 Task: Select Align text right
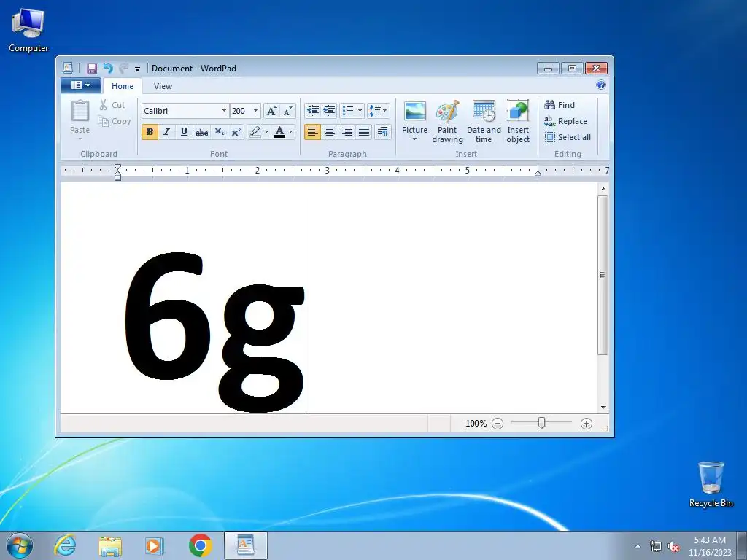click(347, 132)
